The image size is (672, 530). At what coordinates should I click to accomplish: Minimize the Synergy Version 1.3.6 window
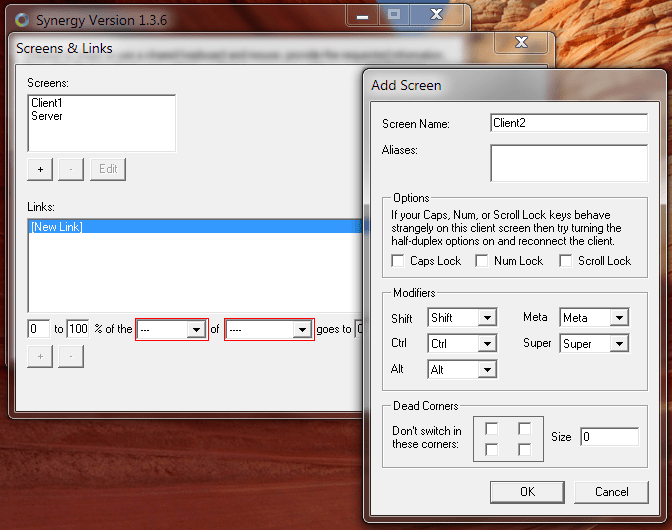coord(363,16)
